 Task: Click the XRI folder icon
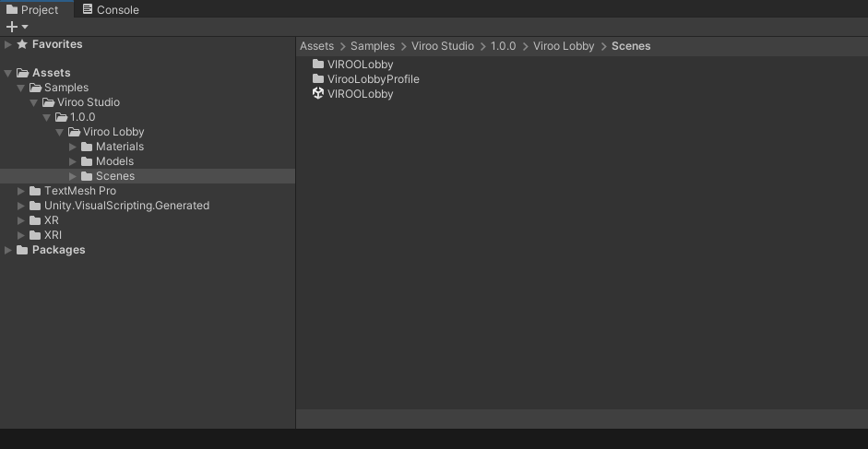pyautogui.click(x=35, y=235)
